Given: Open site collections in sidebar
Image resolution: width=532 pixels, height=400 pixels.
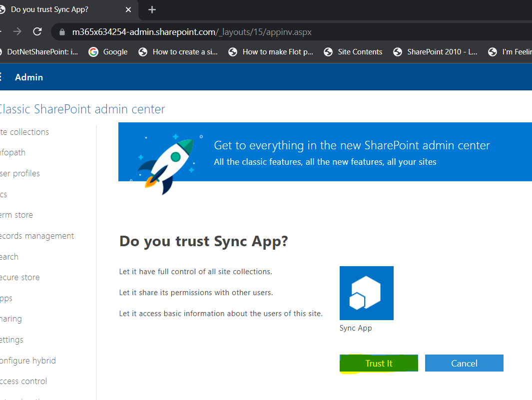Looking at the screenshot, I should [24, 132].
